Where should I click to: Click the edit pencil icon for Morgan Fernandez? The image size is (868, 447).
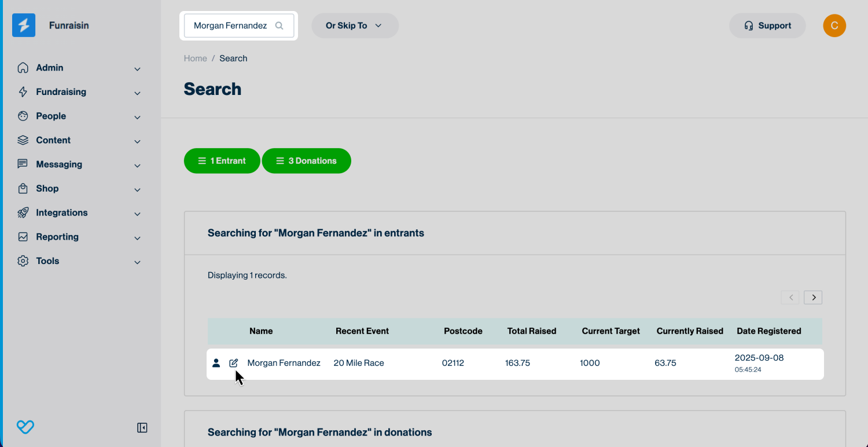(234, 363)
